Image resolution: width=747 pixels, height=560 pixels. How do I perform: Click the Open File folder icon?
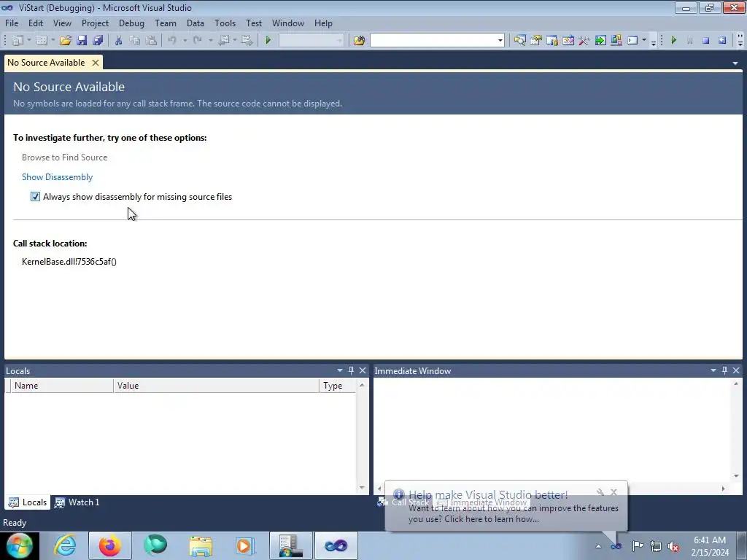66,41
